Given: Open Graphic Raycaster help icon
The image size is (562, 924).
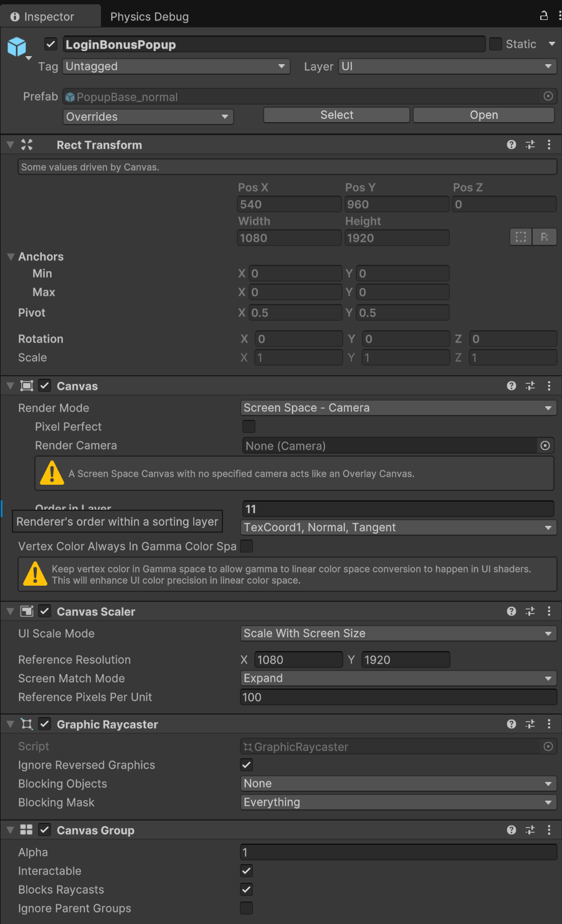Looking at the screenshot, I should pos(512,724).
